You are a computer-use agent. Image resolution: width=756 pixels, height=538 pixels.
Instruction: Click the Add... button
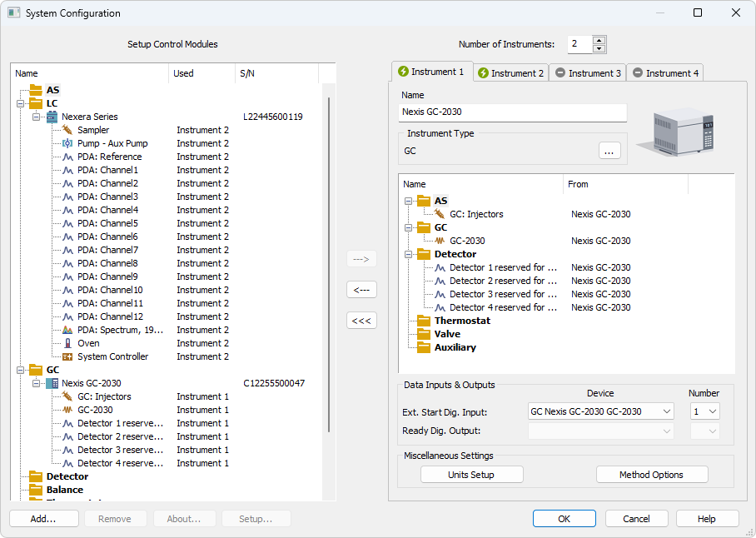(x=44, y=519)
